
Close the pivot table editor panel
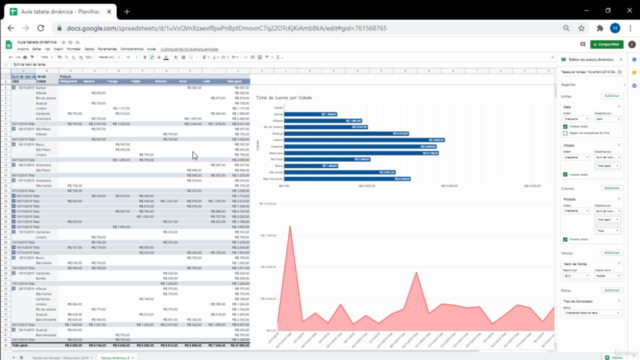621,60
